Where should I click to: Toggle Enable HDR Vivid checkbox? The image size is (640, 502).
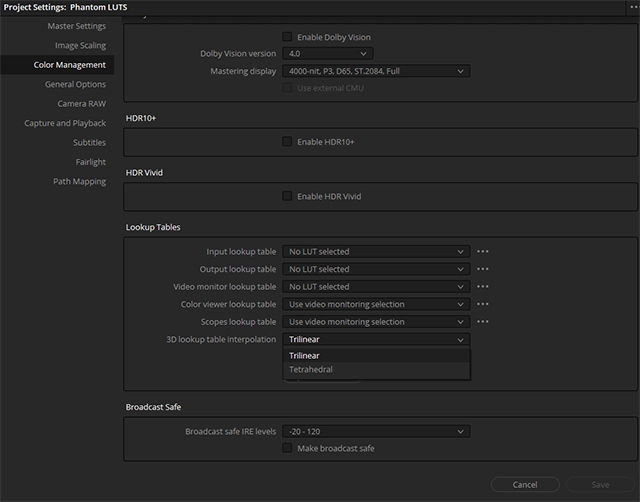tap(288, 196)
